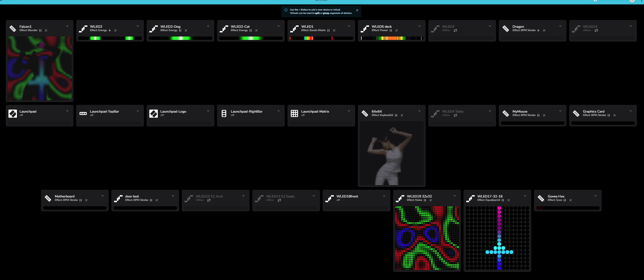Click the Dragon device icon
This screenshot has width=644, height=280.
(506, 29)
